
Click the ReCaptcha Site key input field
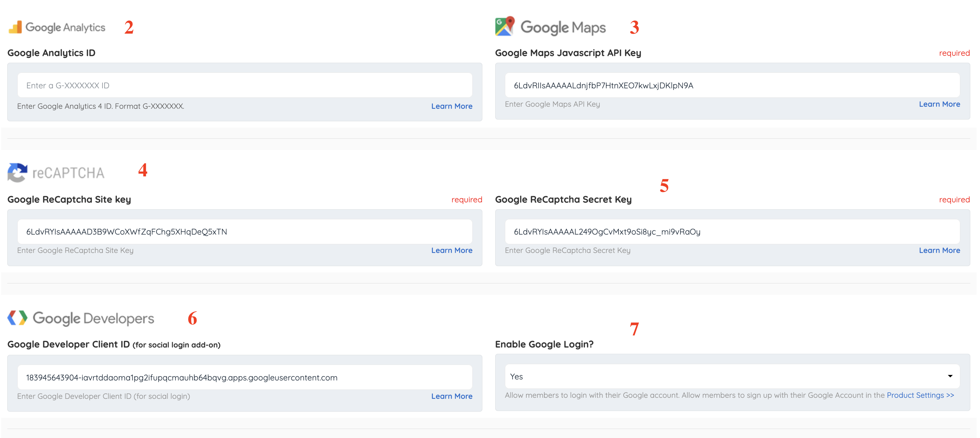[244, 232]
